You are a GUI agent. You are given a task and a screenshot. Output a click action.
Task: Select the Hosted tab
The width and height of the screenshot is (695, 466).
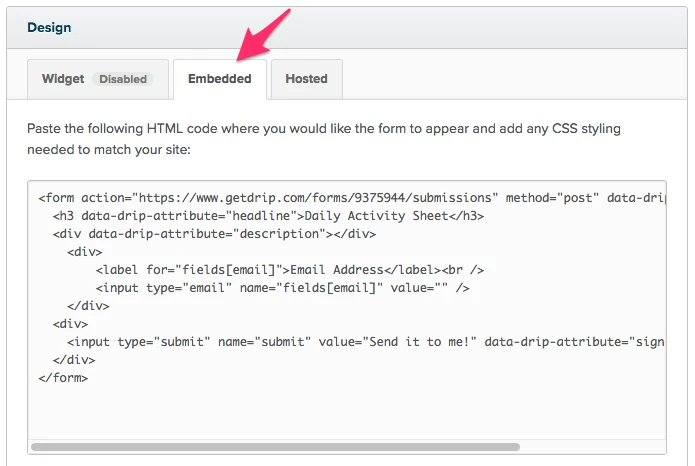click(x=307, y=79)
